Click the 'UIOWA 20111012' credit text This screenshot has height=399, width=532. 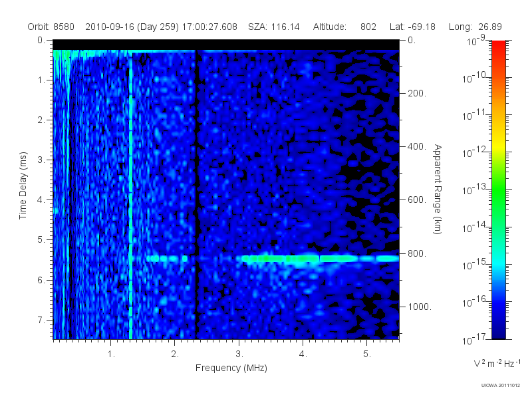[x=501, y=386]
